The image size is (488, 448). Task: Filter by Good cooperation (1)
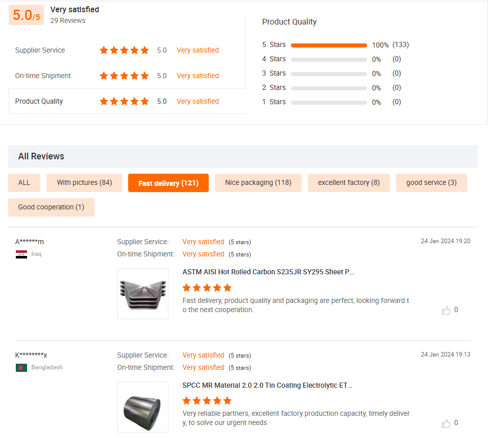click(51, 207)
